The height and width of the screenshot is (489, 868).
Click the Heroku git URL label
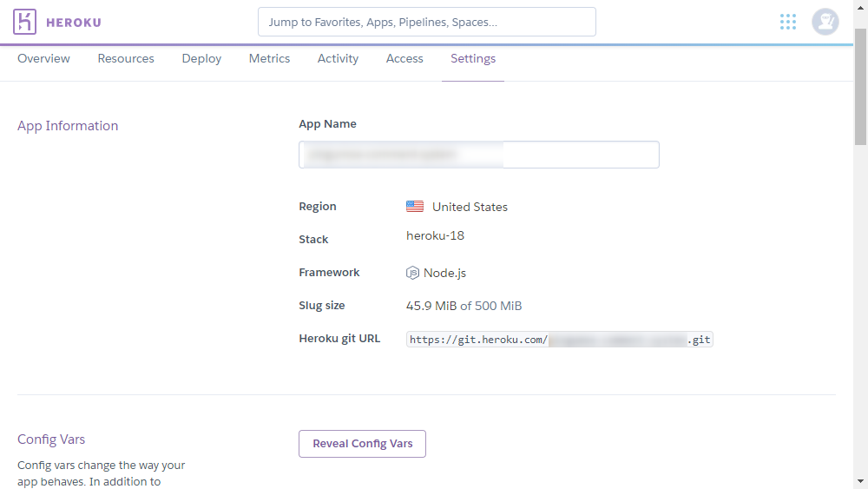(339, 339)
